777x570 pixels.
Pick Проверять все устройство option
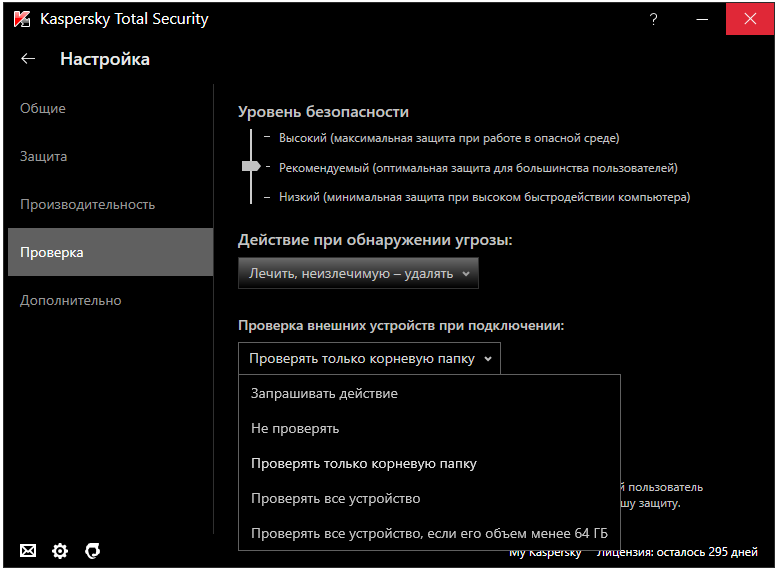[335, 498]
